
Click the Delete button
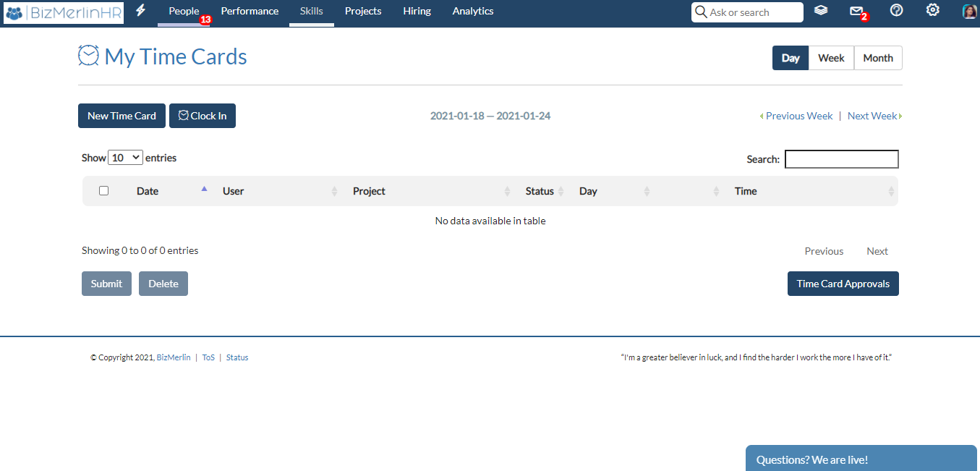click(163, 284)
